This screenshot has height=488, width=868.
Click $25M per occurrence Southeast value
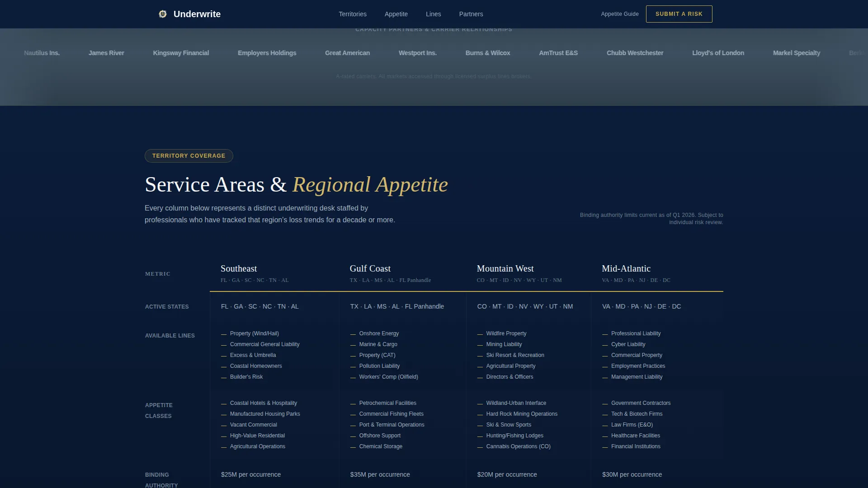coord(251,474)
